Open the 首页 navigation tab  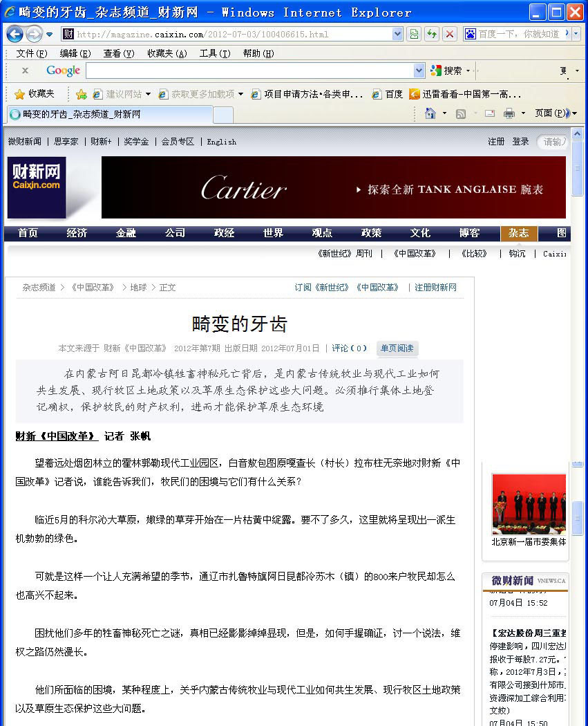click(28, 234)
